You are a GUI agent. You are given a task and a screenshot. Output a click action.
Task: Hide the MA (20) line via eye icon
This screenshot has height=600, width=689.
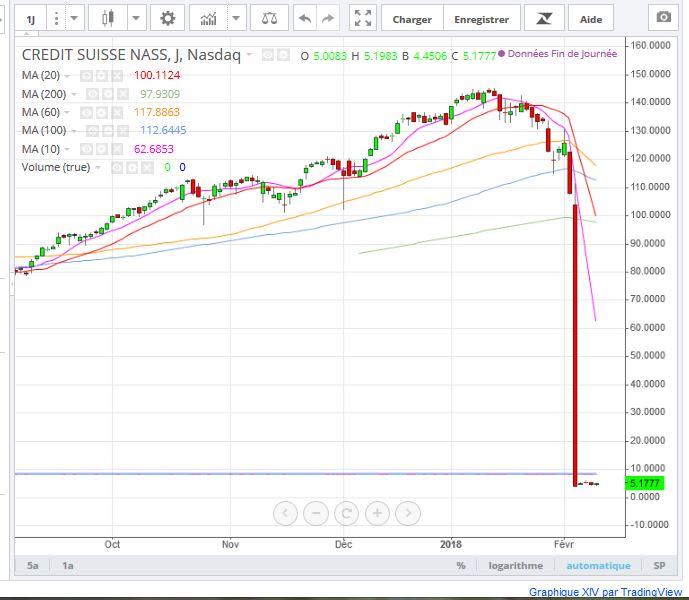point(86,76)
